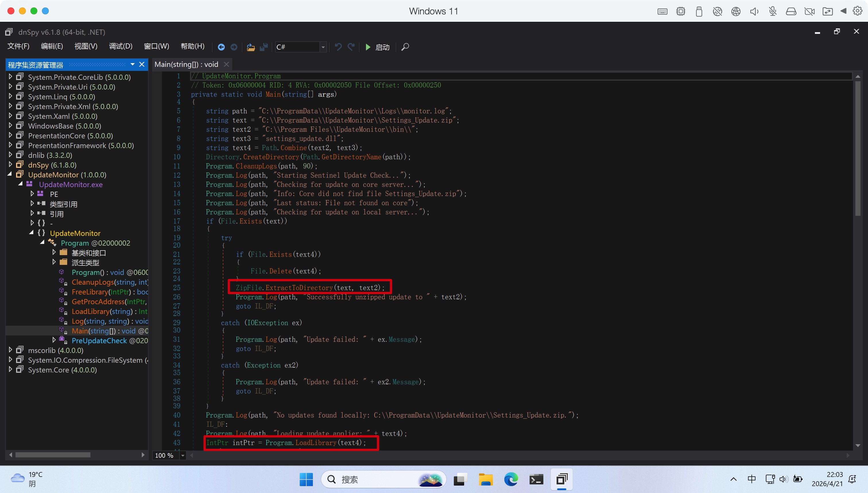Collapse the UpdateMonitor.exe module node
Image resolution: width=868 pixels, height=493 pixels.
pos(21,184)
